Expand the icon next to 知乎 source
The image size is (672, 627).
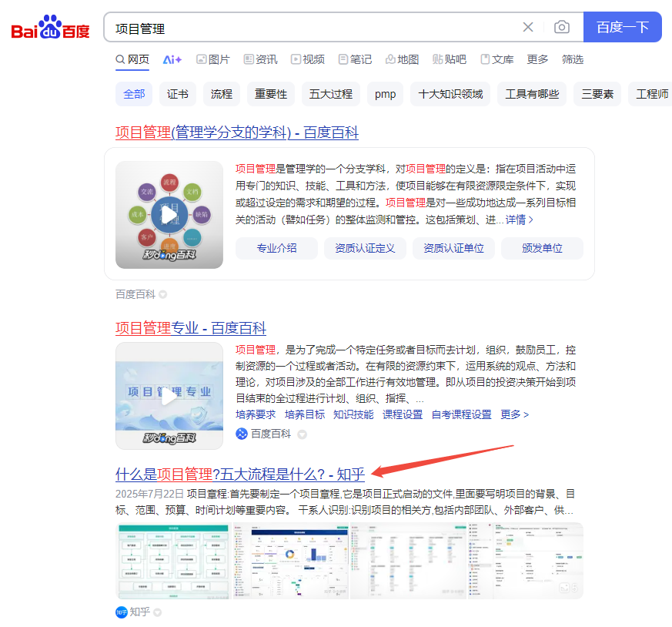(157, 612)
